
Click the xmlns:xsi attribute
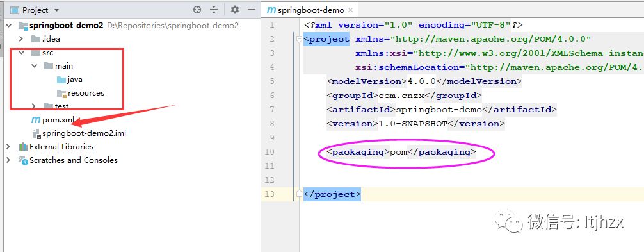coord(499,53)
